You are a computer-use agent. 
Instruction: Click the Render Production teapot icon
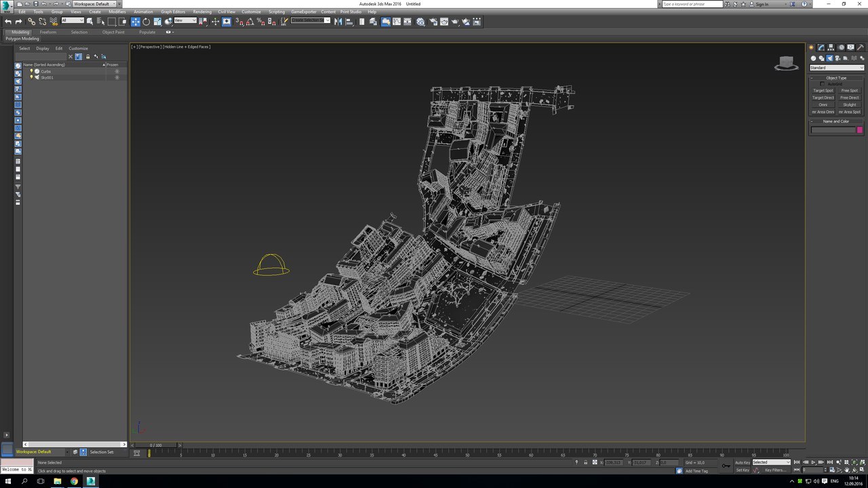point(454,22)
